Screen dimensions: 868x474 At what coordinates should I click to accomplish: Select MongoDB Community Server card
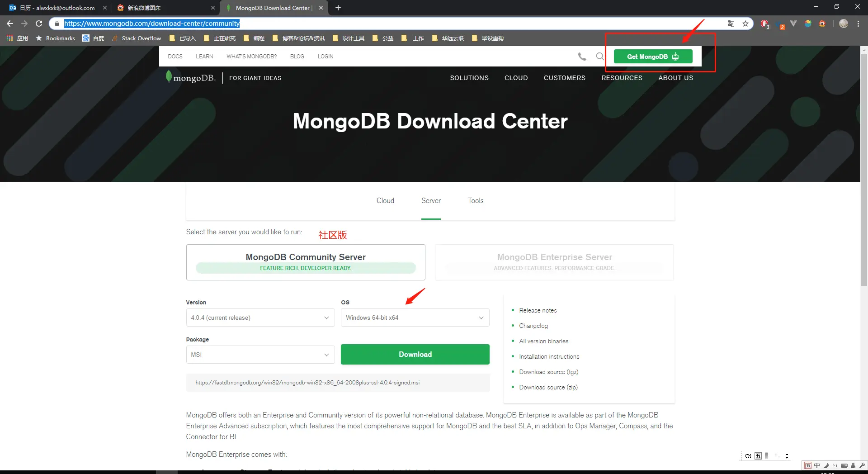tap(306, 262)
